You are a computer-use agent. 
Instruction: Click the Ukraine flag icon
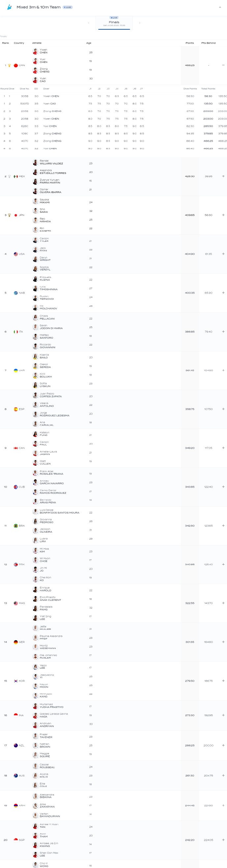[x=15, y=370]
